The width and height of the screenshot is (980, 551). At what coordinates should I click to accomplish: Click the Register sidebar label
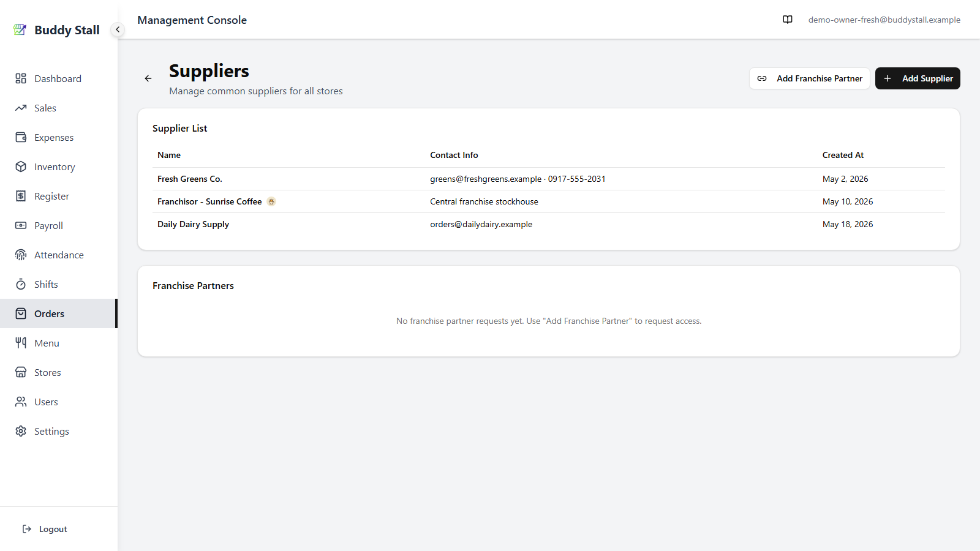click(51, 196)
